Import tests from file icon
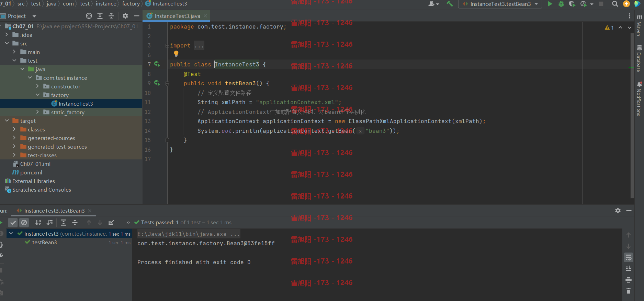This screenshot has width=644, height=301. pyautogui.click(x=111, y=223)
